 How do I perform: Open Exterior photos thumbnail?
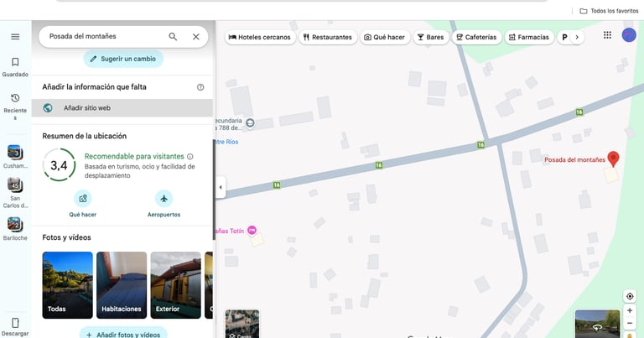coord(176,285)
